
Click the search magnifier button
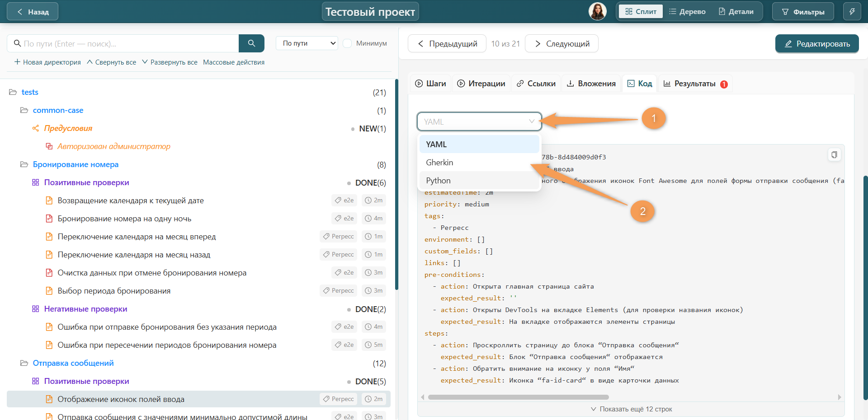pyautogui.click(x=251, y=43)
